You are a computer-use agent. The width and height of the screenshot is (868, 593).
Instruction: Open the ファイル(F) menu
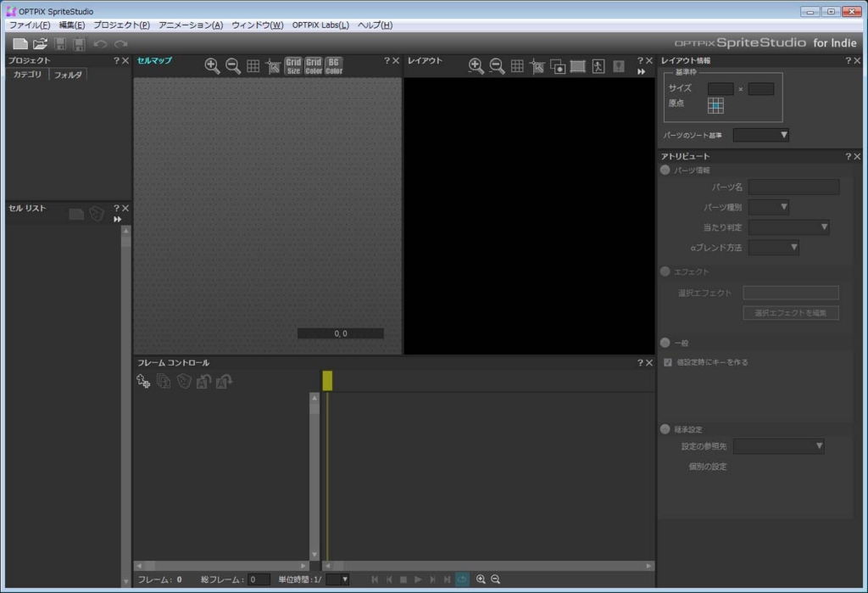tap(30, 25)
